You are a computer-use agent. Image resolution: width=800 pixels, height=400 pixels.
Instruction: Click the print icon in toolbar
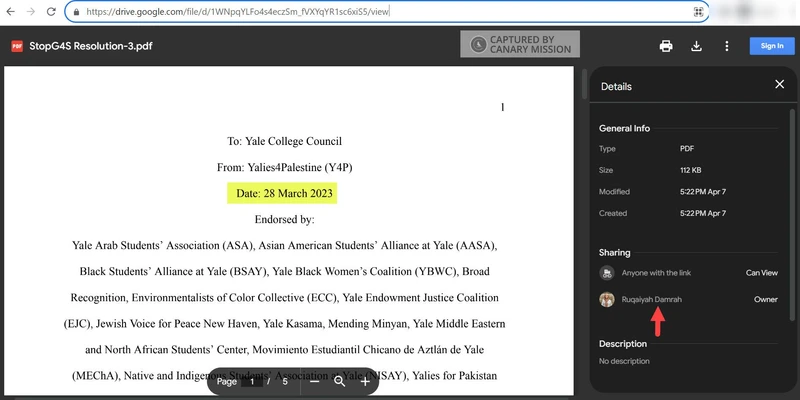pos(666,46)
